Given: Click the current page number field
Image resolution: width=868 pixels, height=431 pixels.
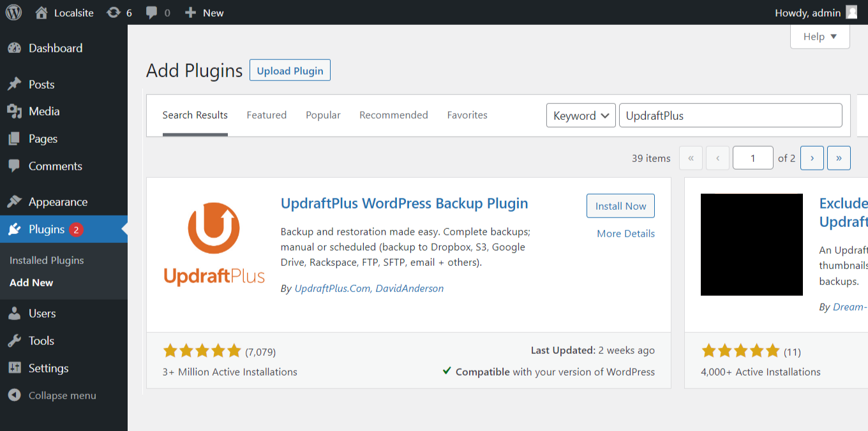Looking at the screenshot, I should 753,158.
